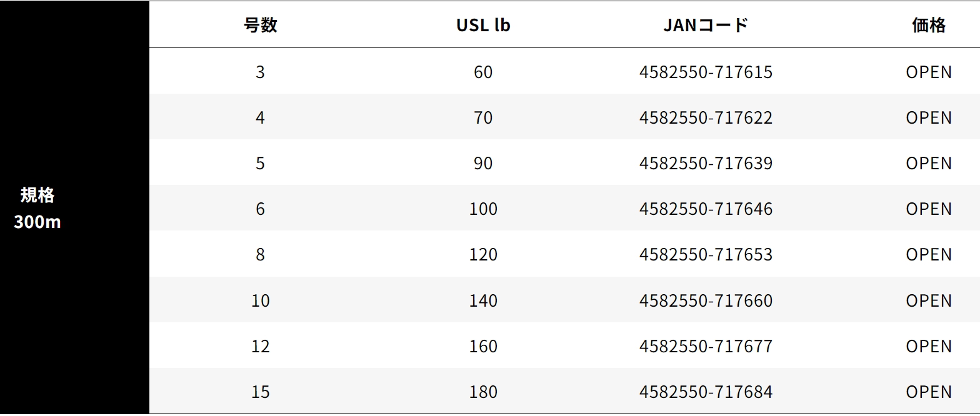Select JAN code 4582550-717622
The height and width of the screenshot is (416, 980).
(706, 117)
